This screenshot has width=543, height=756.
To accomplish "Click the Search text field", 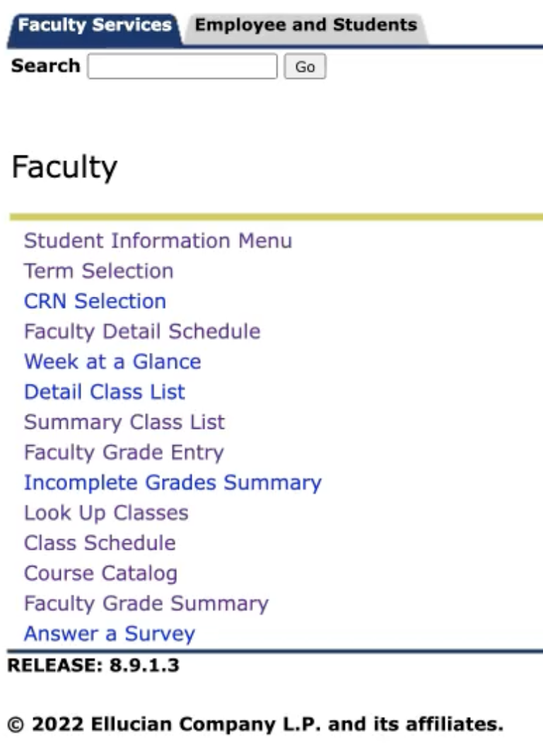I will tap(182, 66).
